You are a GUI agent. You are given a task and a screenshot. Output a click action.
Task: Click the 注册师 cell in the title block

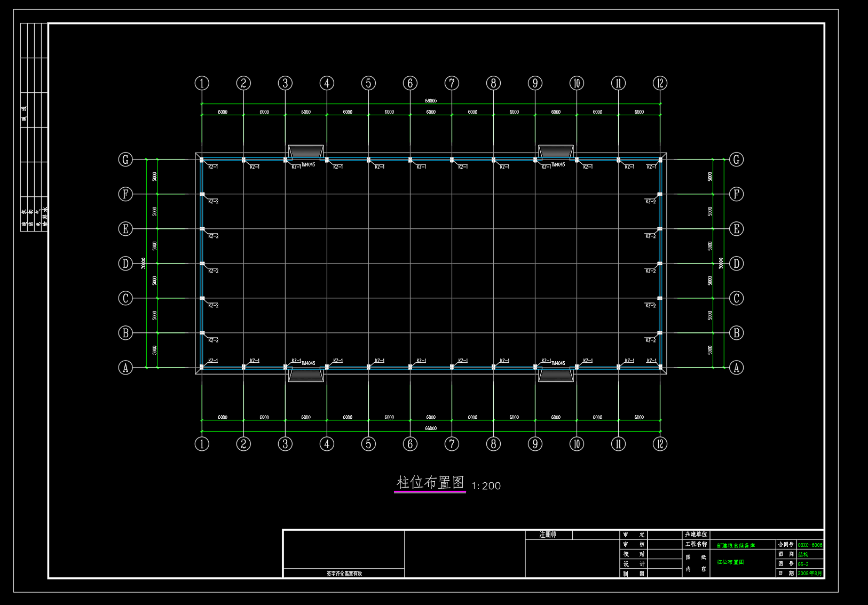(548, 535)
